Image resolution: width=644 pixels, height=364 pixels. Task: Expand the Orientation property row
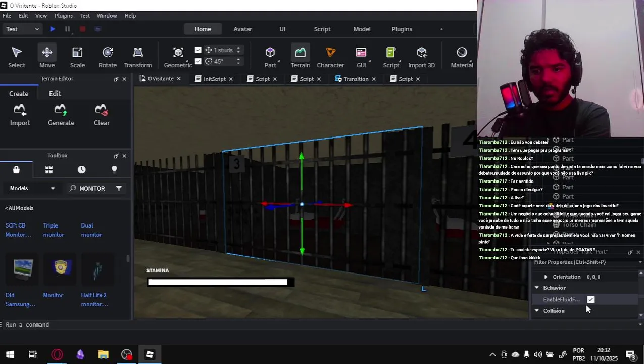pyautogui.click(x=546, y=277)
